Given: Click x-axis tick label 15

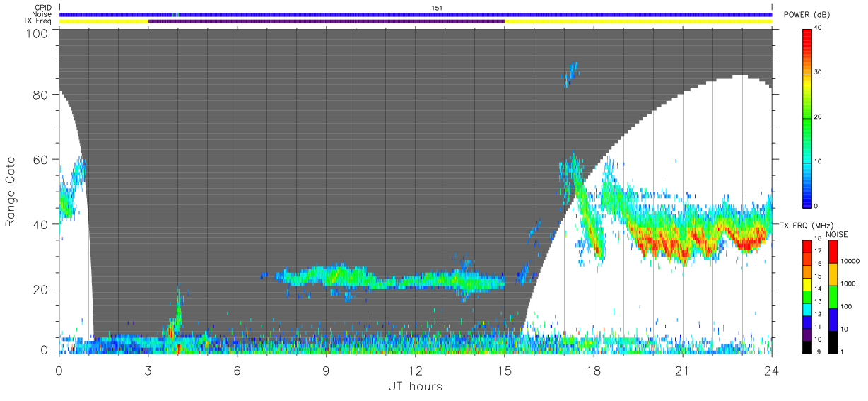Looking at the screenshot, I should point(505,370).
